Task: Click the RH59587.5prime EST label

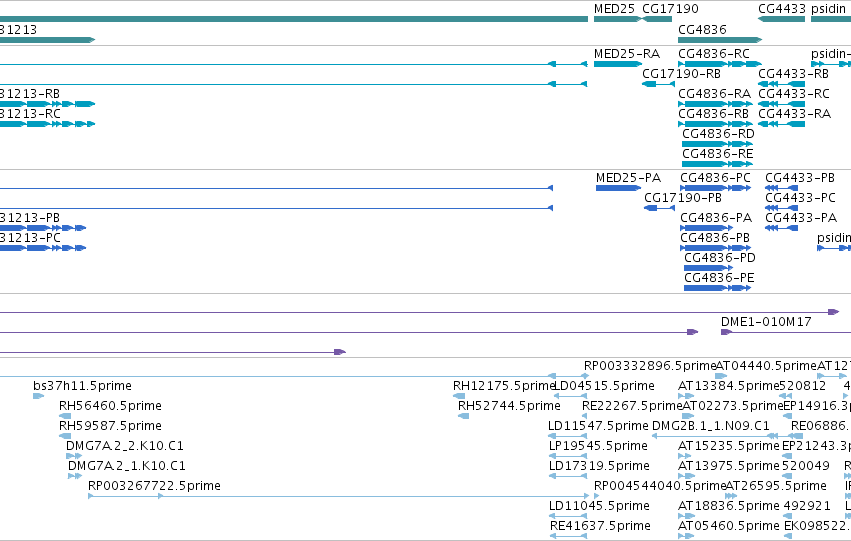Action: (110, 427)
